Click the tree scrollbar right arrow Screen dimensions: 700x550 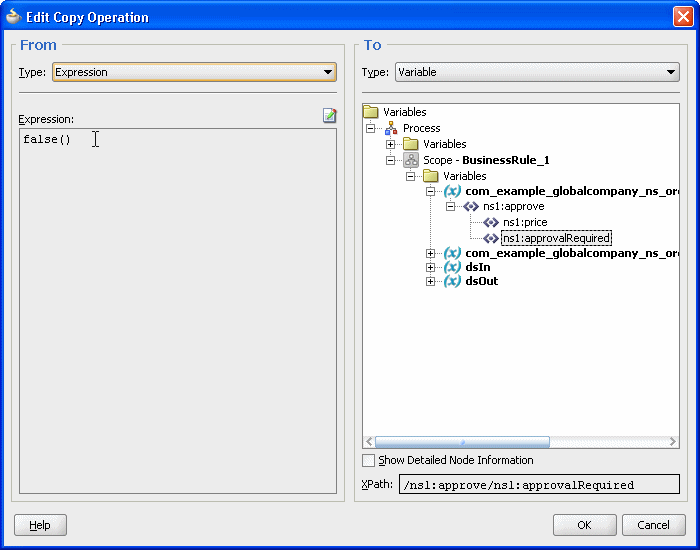[672, 442]
